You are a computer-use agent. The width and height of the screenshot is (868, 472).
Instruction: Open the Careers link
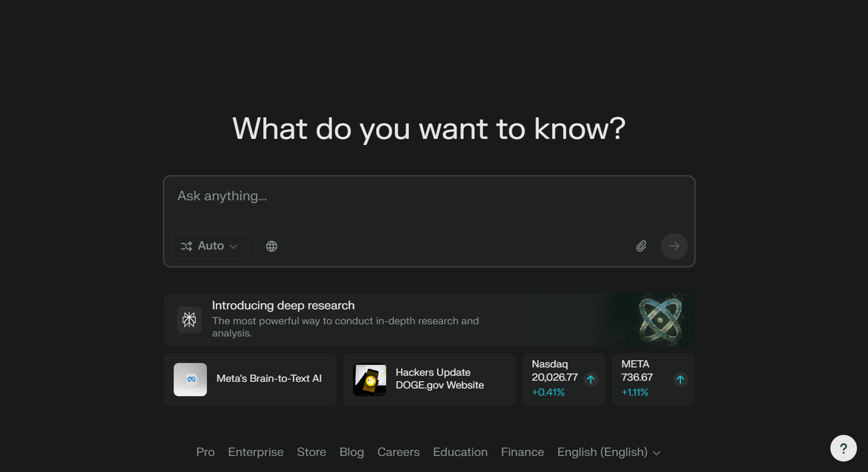click(398, 452)
